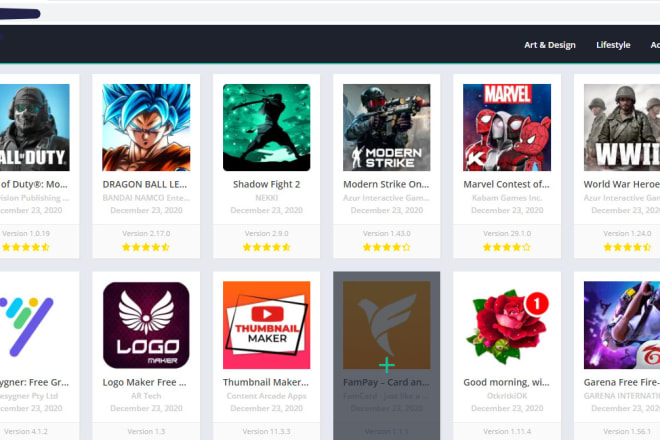The height and width of the screenshot is (440, 660).
Task: Click the World War Heroes title link
Action: [x=622, y=184]
